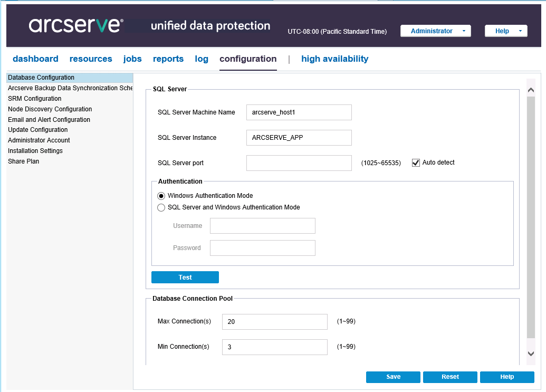
Task: Click the Password input field
Action: (x=263, y=248)
